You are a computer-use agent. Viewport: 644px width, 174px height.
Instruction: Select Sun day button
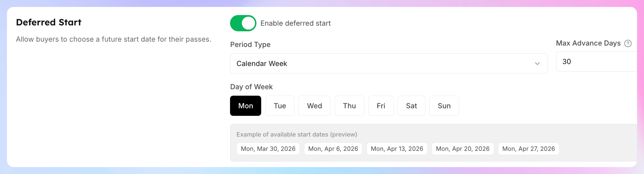[444, 106]
